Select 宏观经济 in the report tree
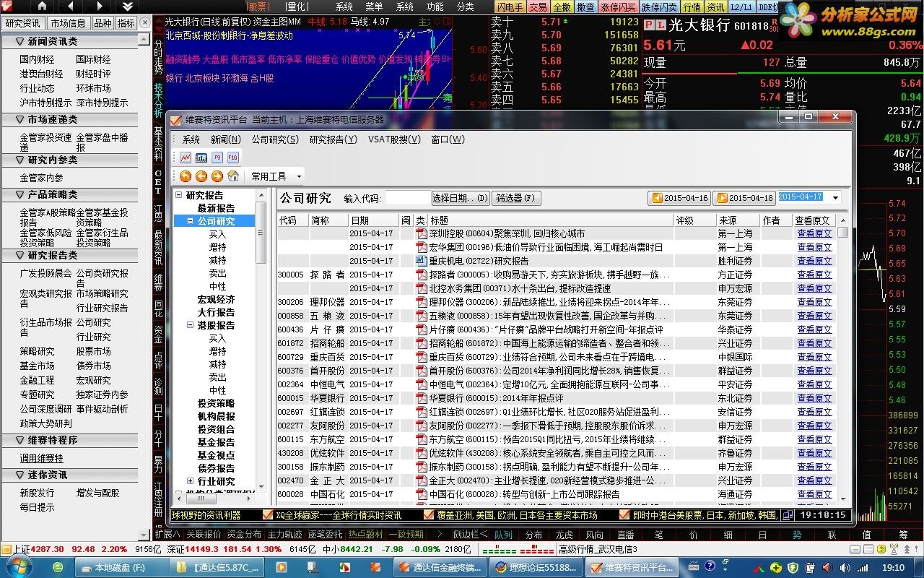This screenshot has height=578, width=924. (x=216, y=299)
